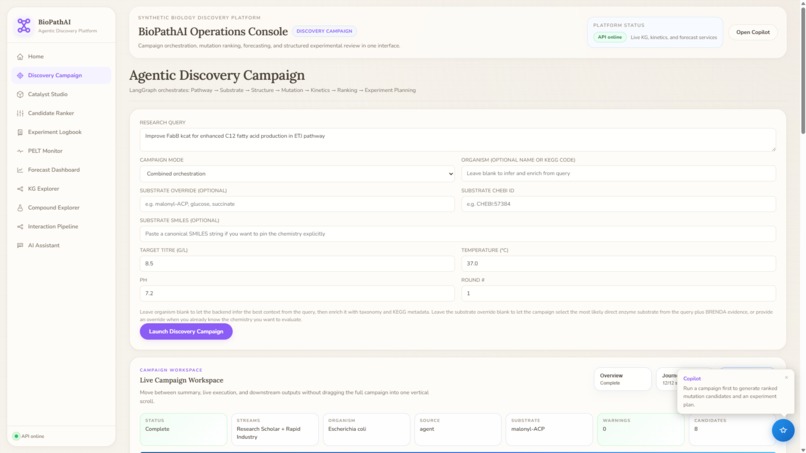The image size is (806, 453).
Task: Open the Experiment Logbook
Action: 61,132
